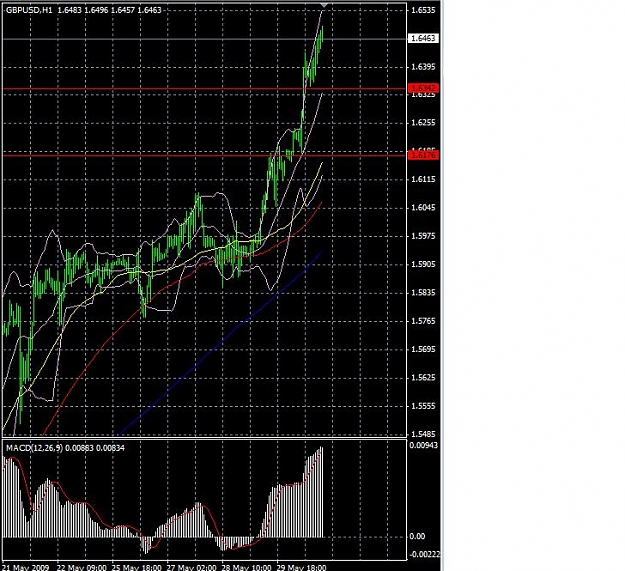Click the 1.6045 price scale value
The width and height of the screenshot is (625, 571).
[x=423, y=208]
